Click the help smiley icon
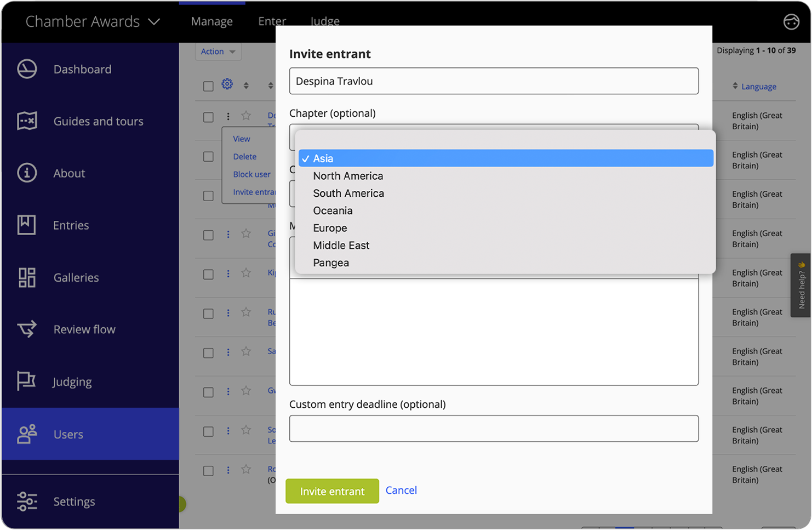Image resolution: width=812 pixels, height=530 pixels. [x=791, y=22]
